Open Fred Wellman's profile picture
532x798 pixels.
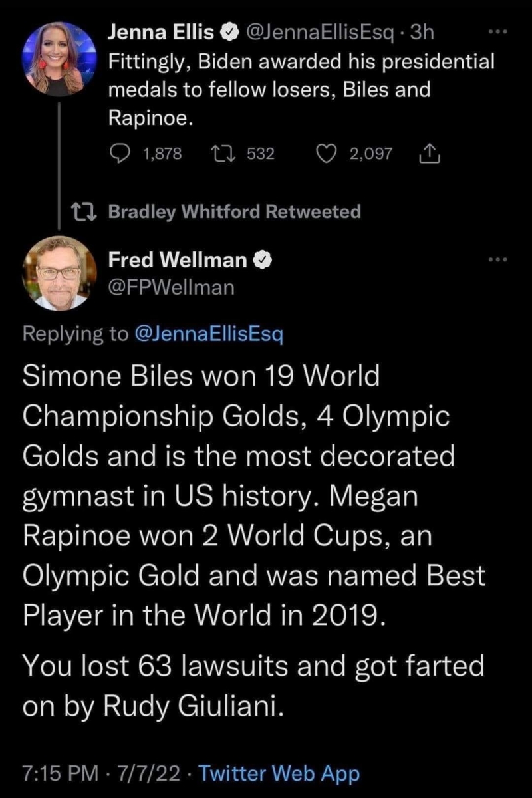(60, 273)
